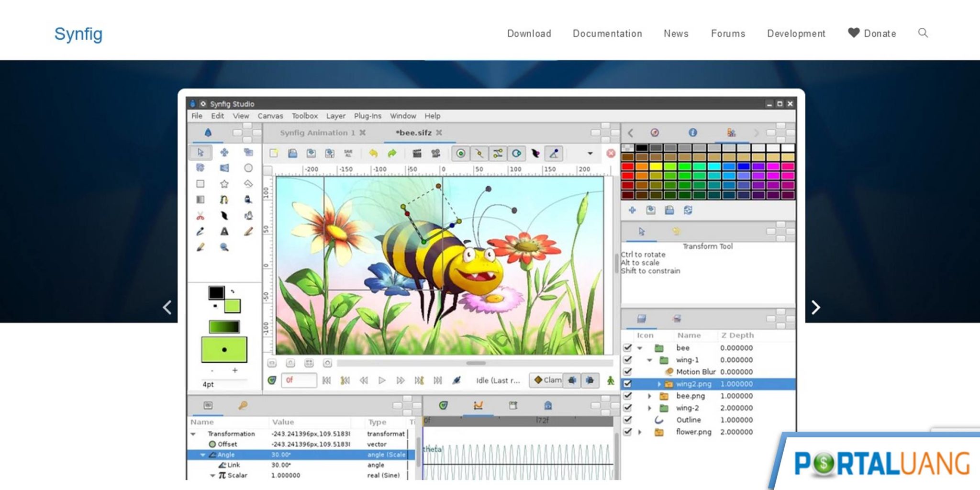This screenshot has height=490, width=980.
Task: Select the Star tool in toolbox
Action: 224,184
